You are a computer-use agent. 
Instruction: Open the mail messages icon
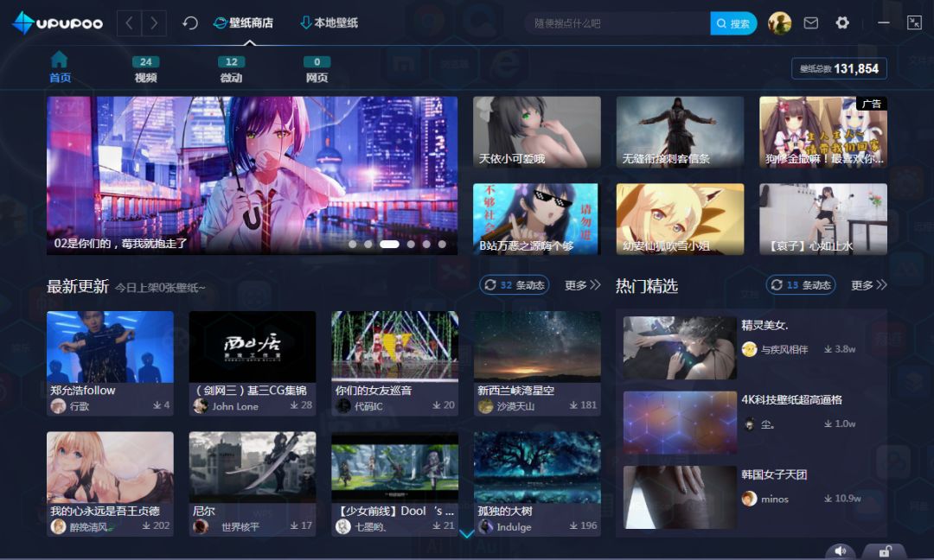[x=810, y=23]
